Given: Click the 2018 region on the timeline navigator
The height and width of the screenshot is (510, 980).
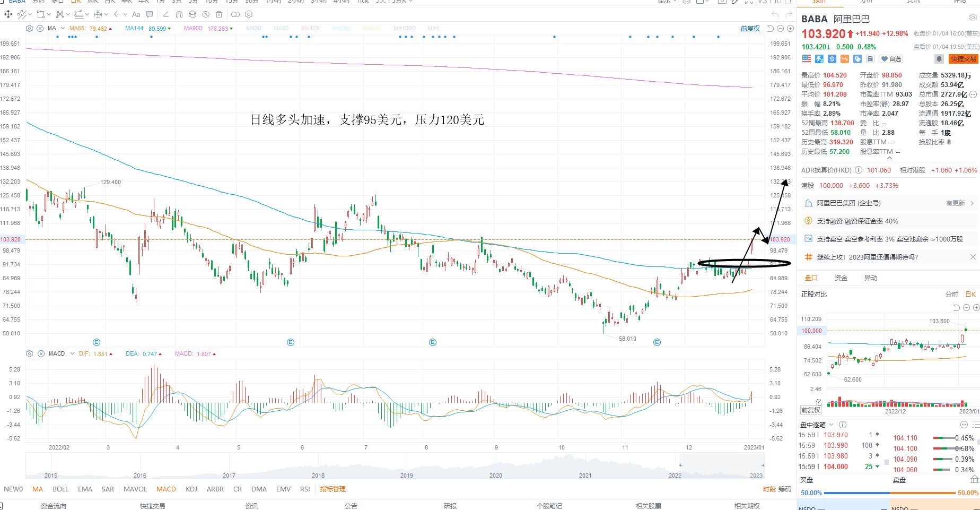Looking at the screenshot, I should click(x=318, y=476).
